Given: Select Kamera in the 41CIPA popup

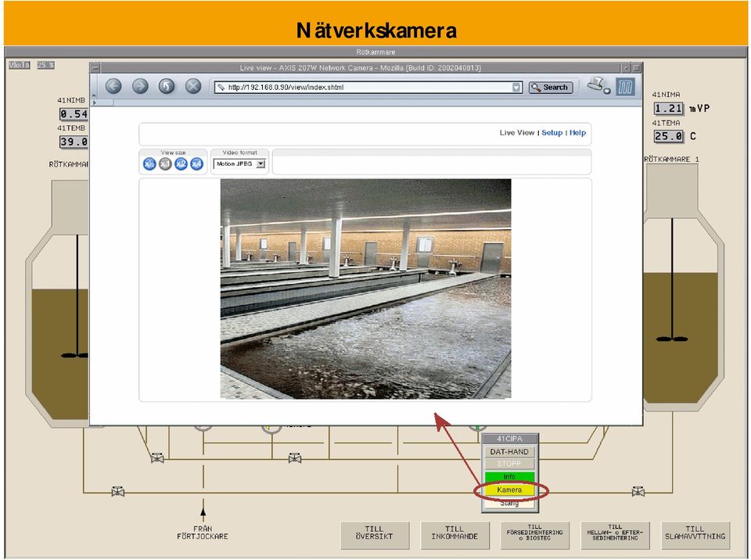Looking at the screenshot, I should (x=509, y=490).
